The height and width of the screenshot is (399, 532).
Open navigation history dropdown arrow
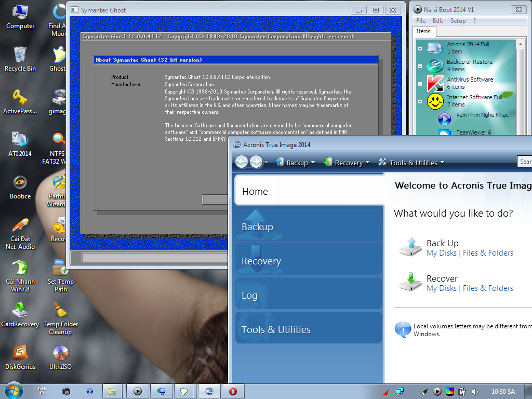click(267, 162)
